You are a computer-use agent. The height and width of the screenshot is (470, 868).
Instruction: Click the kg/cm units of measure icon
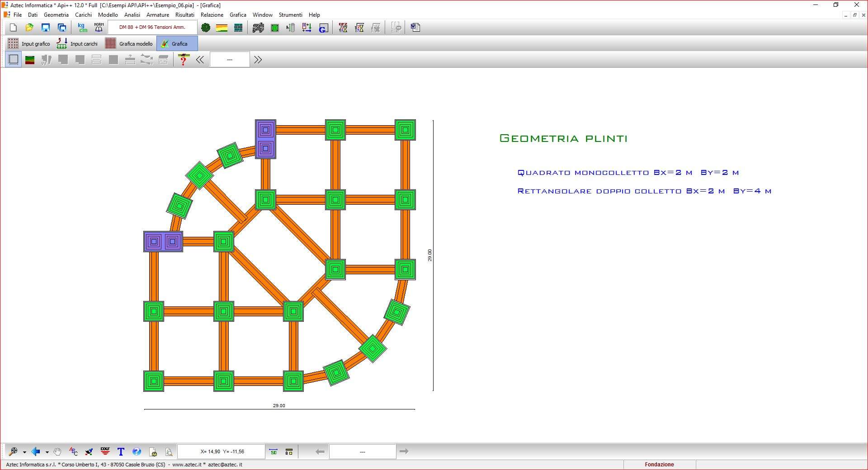(82, 28)
